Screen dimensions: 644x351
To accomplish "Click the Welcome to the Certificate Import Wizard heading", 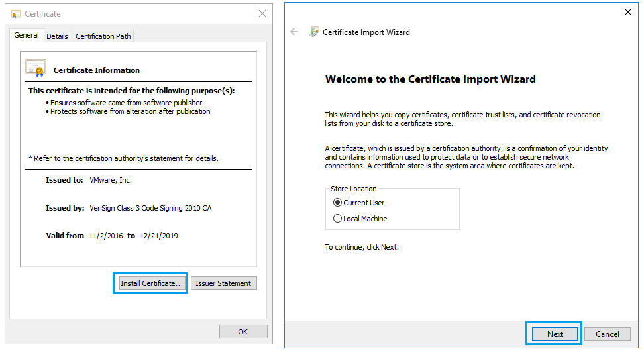I will pyautogui.click(x=430, y=79).
